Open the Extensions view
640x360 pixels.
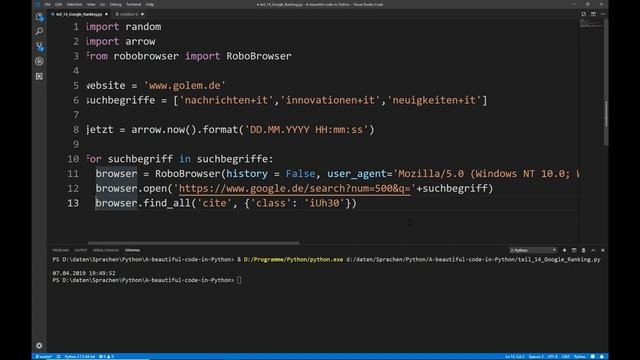[x=39, y=76]
